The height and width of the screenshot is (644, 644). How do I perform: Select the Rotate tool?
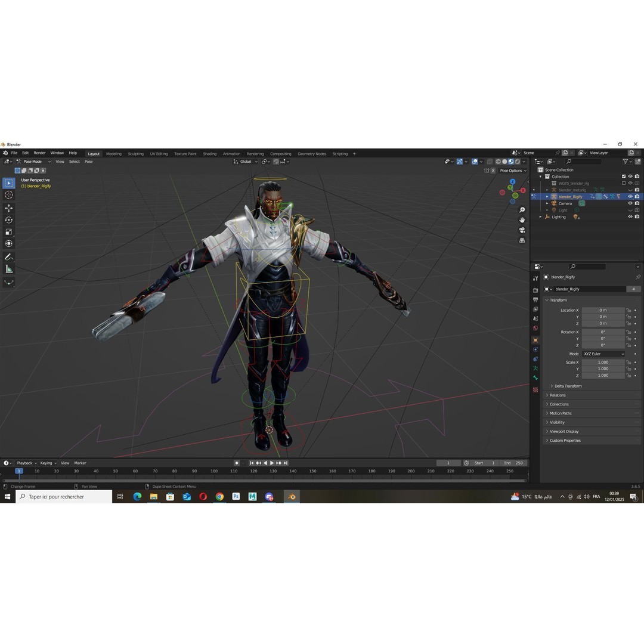click(8, 220)
